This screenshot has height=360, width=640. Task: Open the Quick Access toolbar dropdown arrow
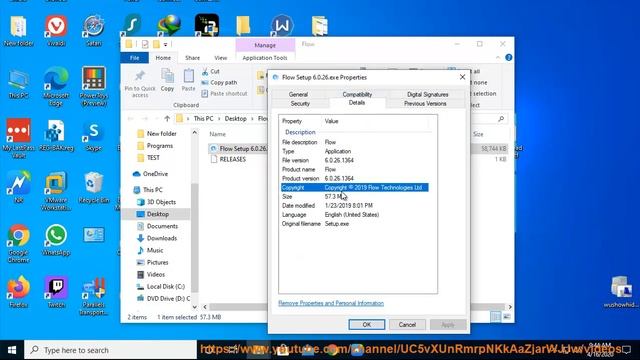coord(165,44)
